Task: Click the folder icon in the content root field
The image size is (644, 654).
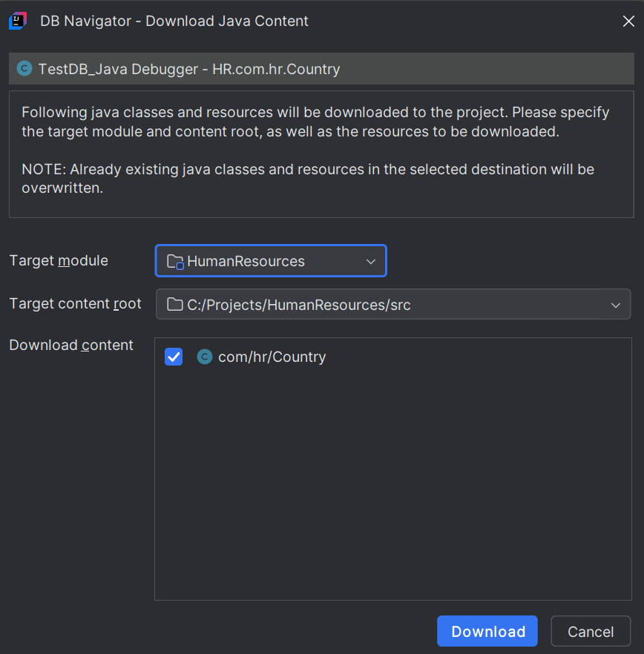Action: [x=174, y=304]
